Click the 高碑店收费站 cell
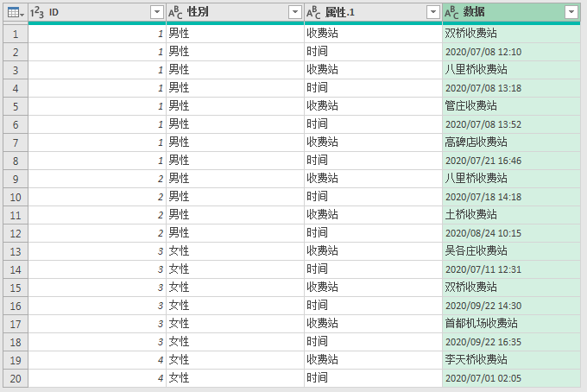 pyautogui.click(x=511, y=142)
